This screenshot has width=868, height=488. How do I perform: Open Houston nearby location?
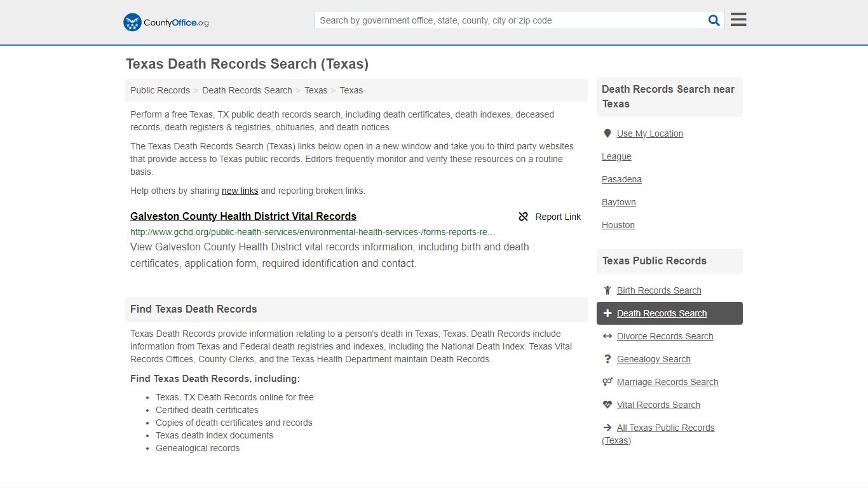tap(618, 225)
